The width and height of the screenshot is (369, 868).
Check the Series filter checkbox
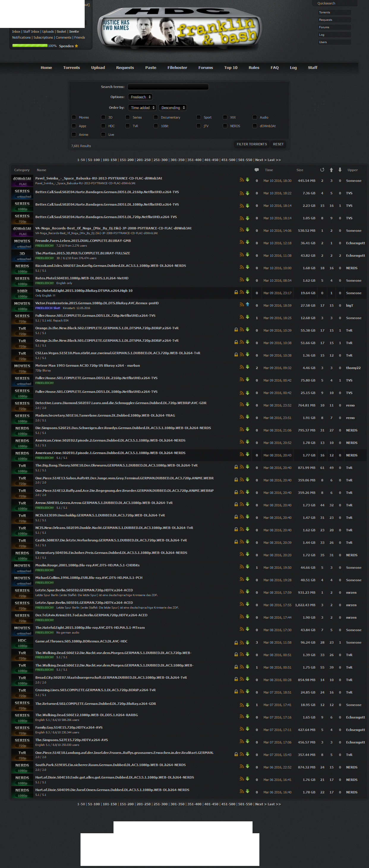[x=127, y=117]
